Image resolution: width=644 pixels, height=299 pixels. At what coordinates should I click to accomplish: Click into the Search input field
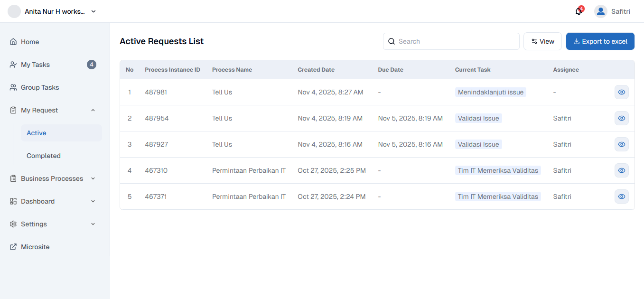pyautogui.click(x=456, y=41)
